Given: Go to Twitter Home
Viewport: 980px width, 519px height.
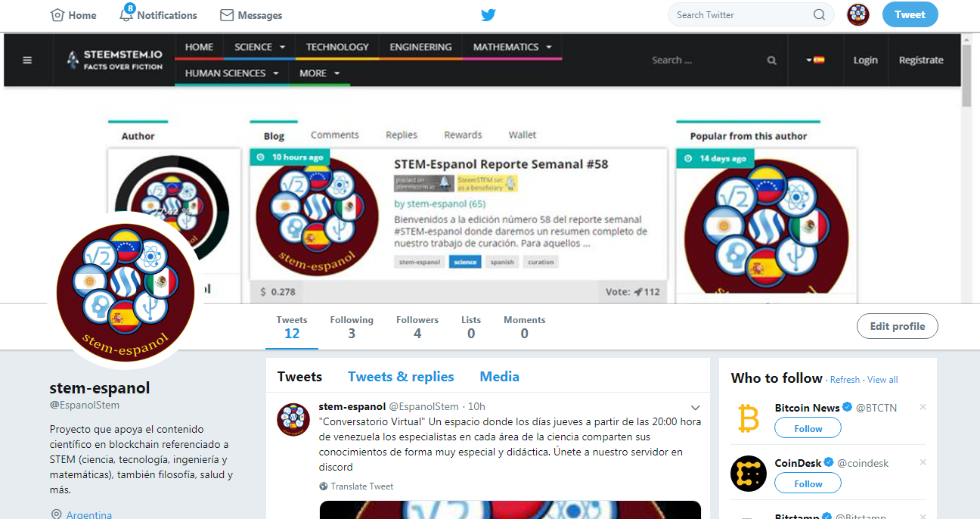Looking at the screenshot, I should pyautogui.click(x=73, y=15).
